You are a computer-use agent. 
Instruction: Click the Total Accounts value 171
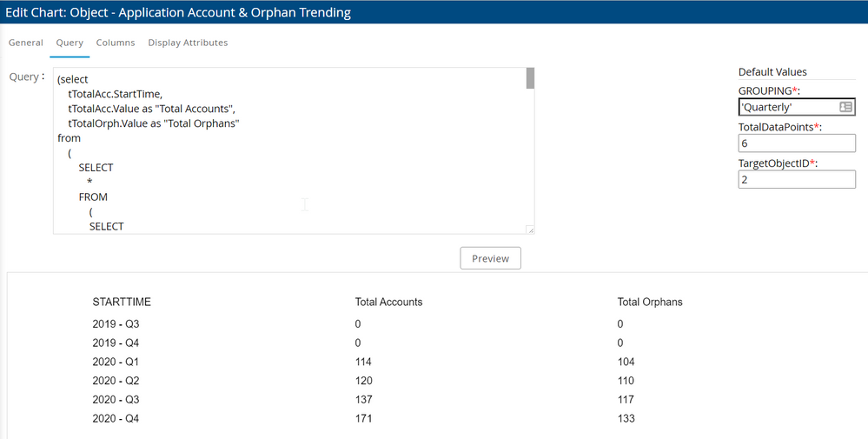tap(363, 419)
